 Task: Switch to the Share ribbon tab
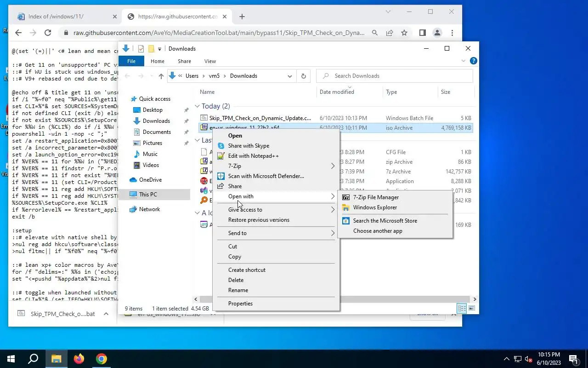[x=184, y=61]
